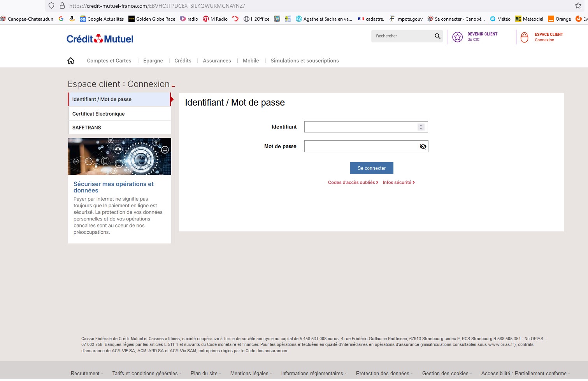Screen dimensions: 588x381
Task: Open the Météo bookmark
Action: pos(500,19)
